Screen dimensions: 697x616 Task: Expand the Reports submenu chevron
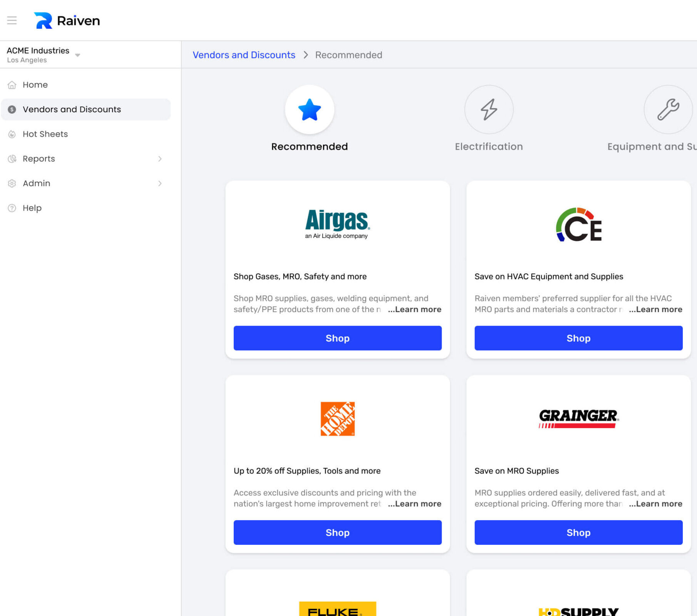tap(160, 159)
